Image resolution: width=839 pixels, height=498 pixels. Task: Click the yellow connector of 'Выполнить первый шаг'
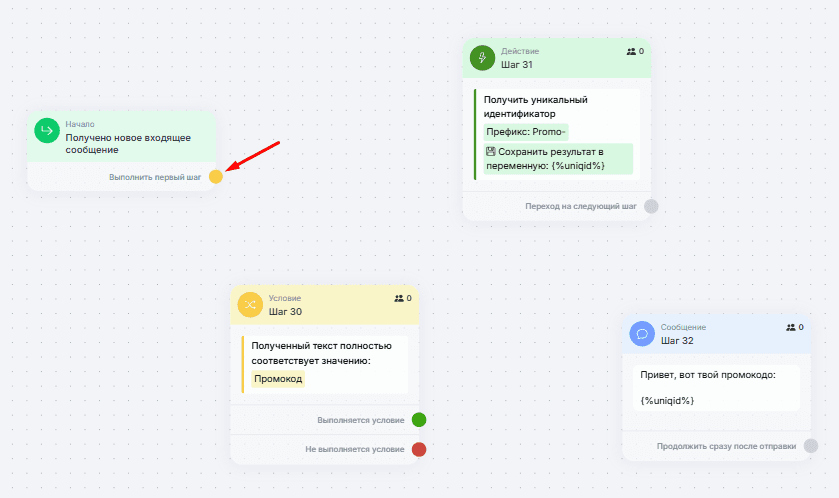click(216, 177)
